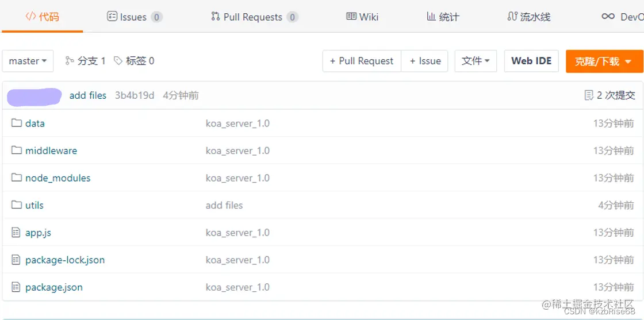Open the Pull Requests tab
This screenshot has height=320, width=644.
254,17
